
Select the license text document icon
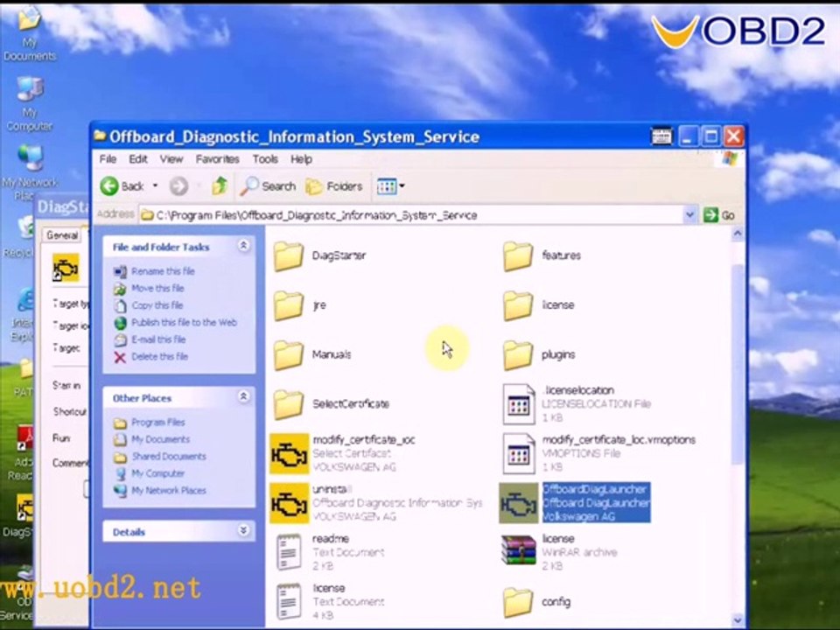click(290, 602)
